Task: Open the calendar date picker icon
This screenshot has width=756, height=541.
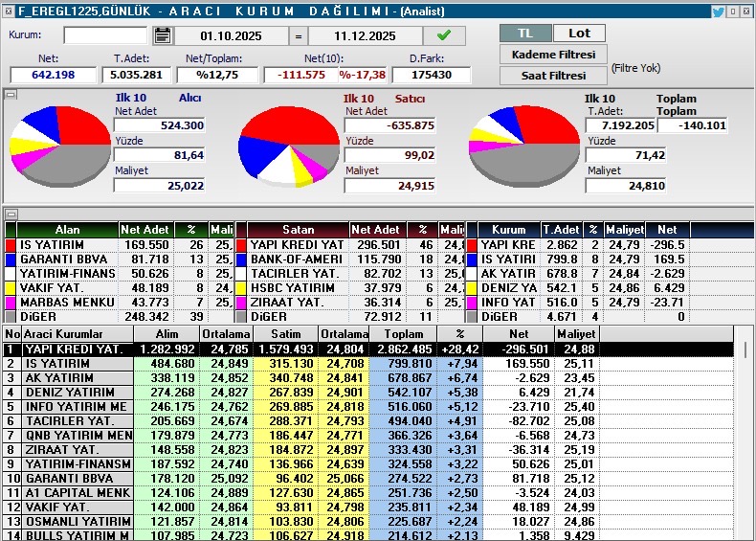Action: (x=162, y=35)
